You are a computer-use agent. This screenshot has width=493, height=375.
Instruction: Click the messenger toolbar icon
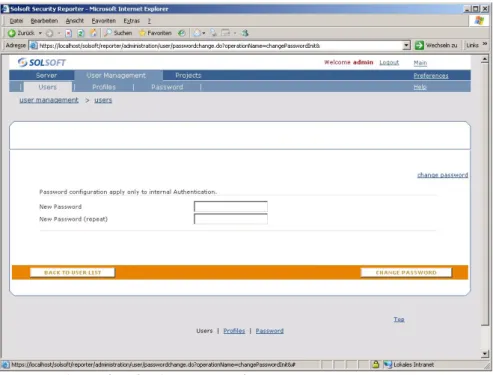pyautogui.click(x=245, y=33)
